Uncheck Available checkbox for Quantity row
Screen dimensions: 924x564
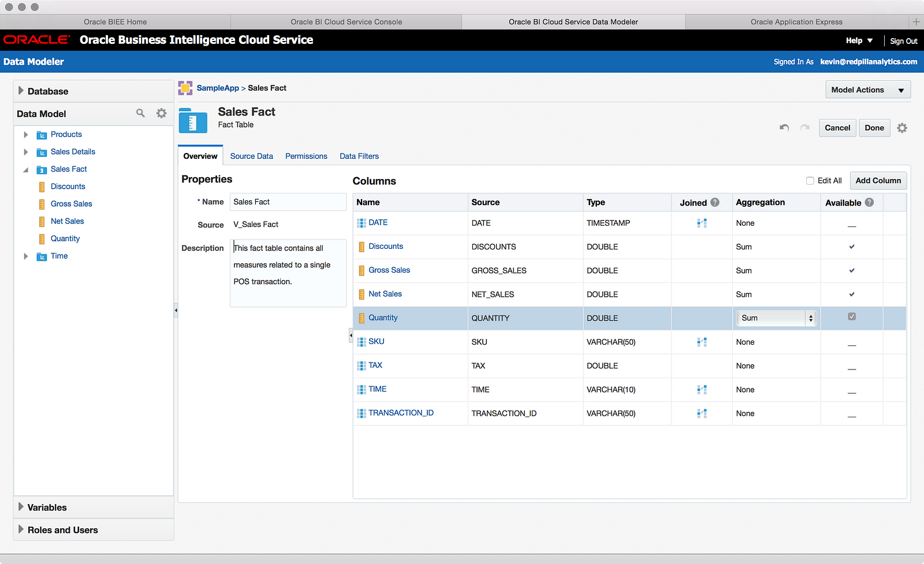[x=852, y=317]
